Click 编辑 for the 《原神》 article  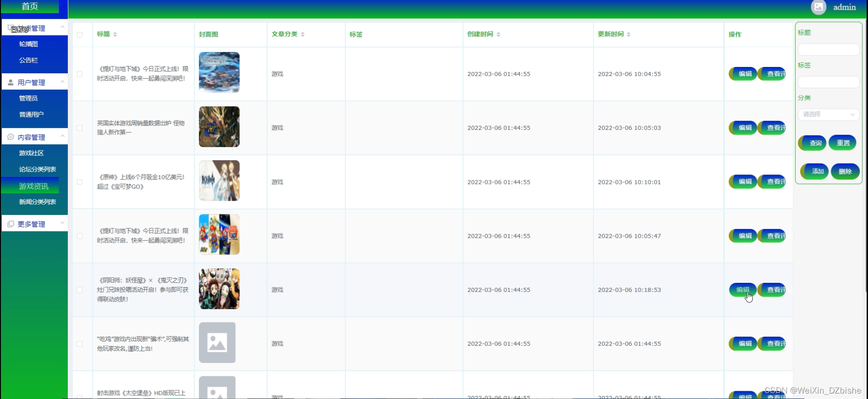tap(743, 182)
